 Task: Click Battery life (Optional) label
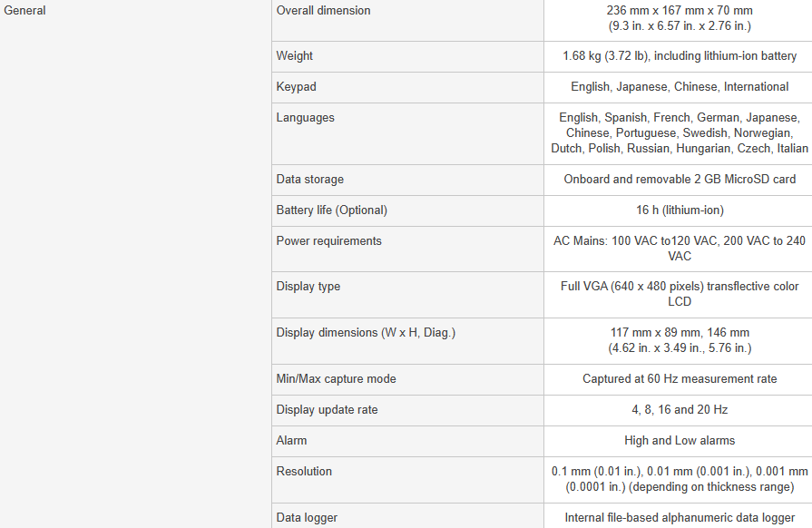tap(331, 210)
